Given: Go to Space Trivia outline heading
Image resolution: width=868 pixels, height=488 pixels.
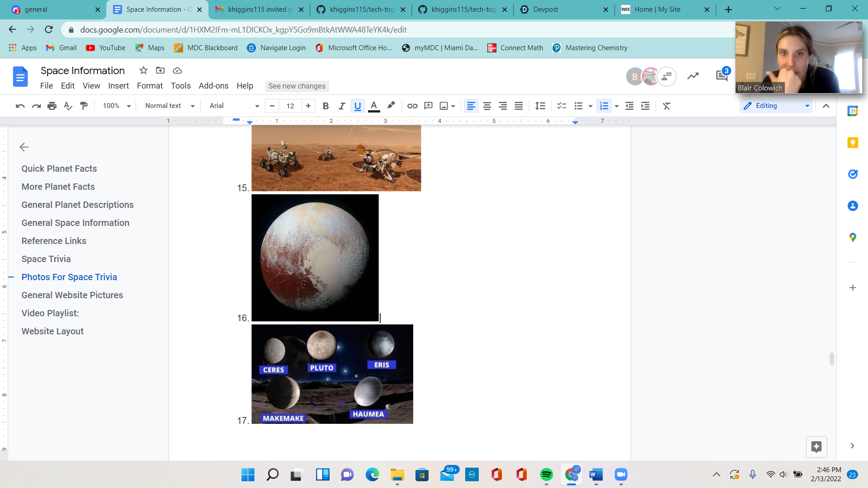Looking at the screenshot, I should (x=46, y=259).
